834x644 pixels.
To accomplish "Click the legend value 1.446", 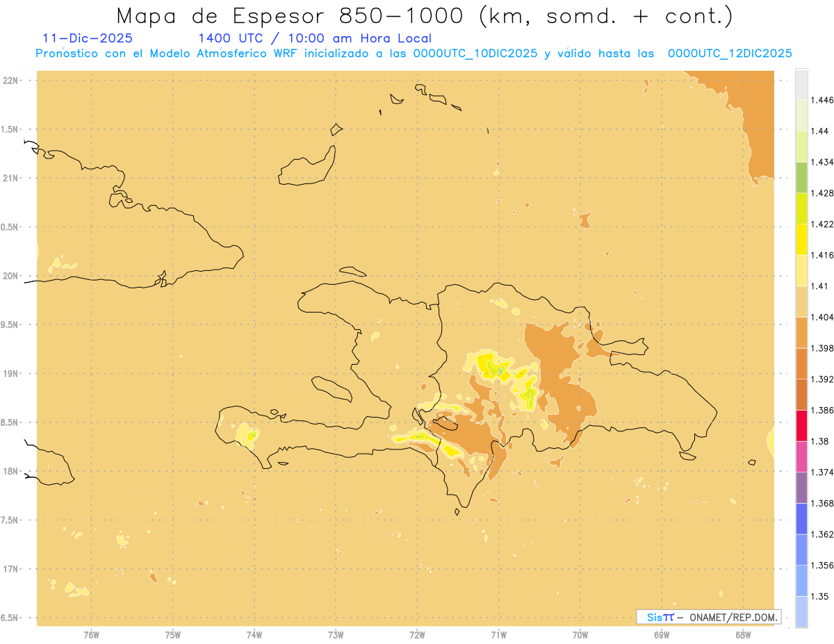I will pos(822,100).
